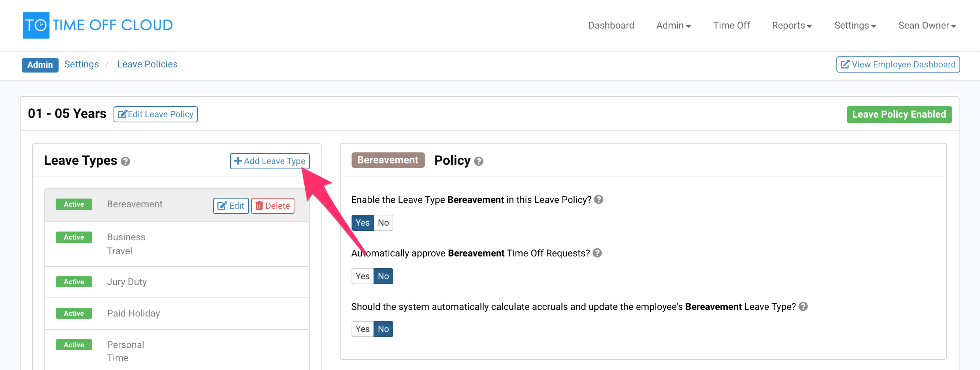
Task: Click Add Leave Type button
Action: pos(270,161)
